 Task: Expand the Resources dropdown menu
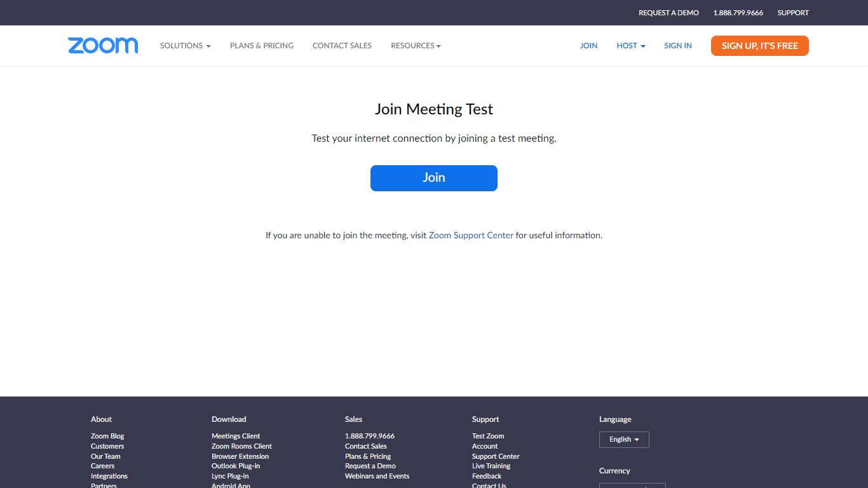click(x=416, y=46)
